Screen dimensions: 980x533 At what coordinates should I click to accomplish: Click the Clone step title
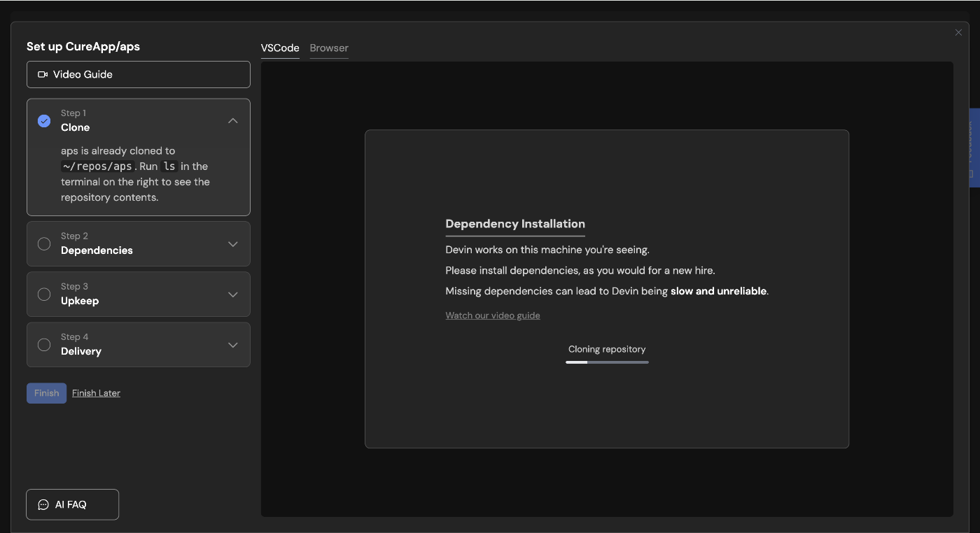click(x=76, y=127)
